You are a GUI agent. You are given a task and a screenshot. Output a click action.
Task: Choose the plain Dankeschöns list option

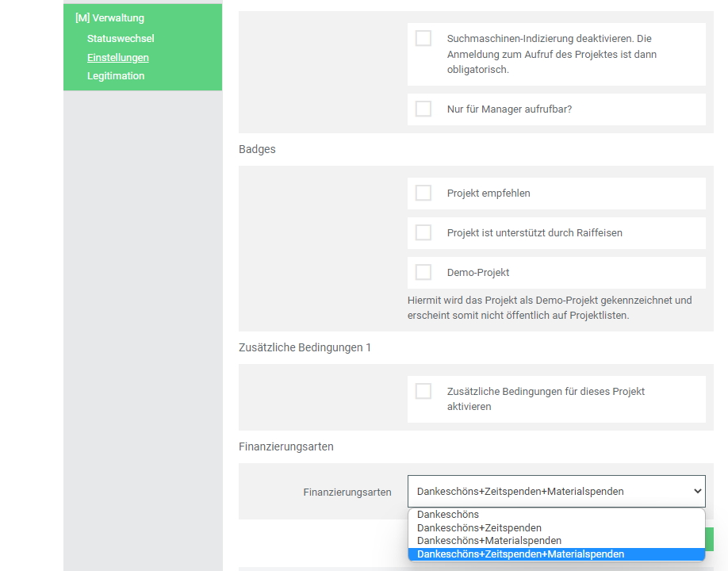(x=448, y=515)
